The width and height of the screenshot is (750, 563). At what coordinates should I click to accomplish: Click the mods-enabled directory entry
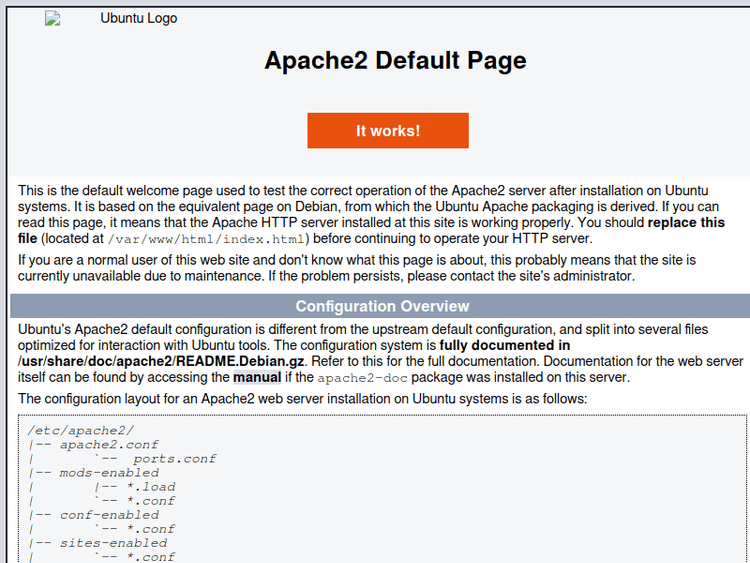pos(108,473)
